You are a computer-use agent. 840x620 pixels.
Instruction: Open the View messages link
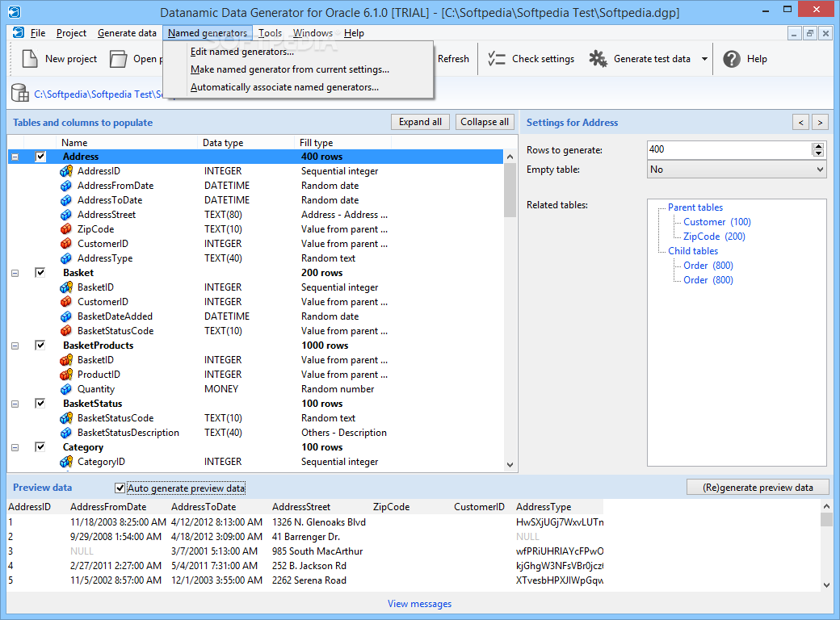(x=419, y=604)
